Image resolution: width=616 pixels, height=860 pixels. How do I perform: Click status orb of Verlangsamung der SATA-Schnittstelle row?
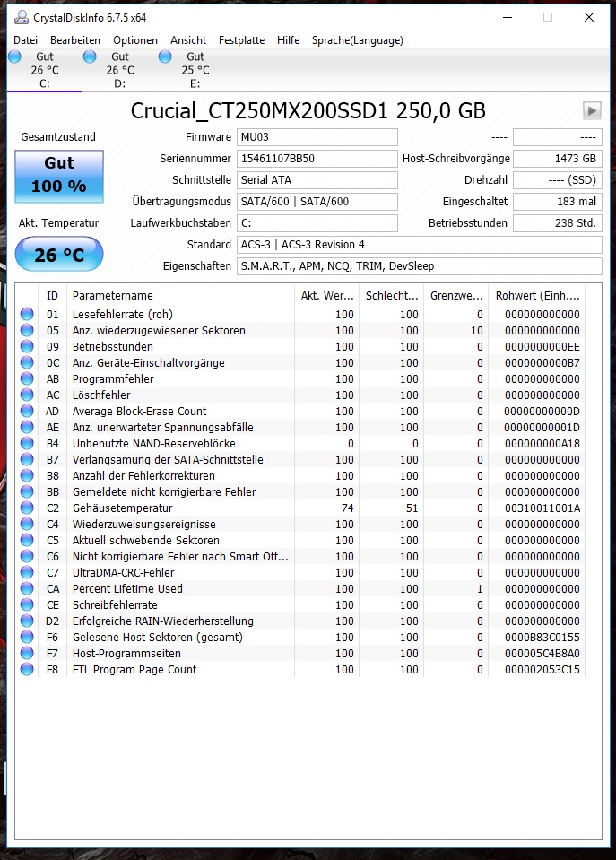pyautogui.click(x=27, y=460)
